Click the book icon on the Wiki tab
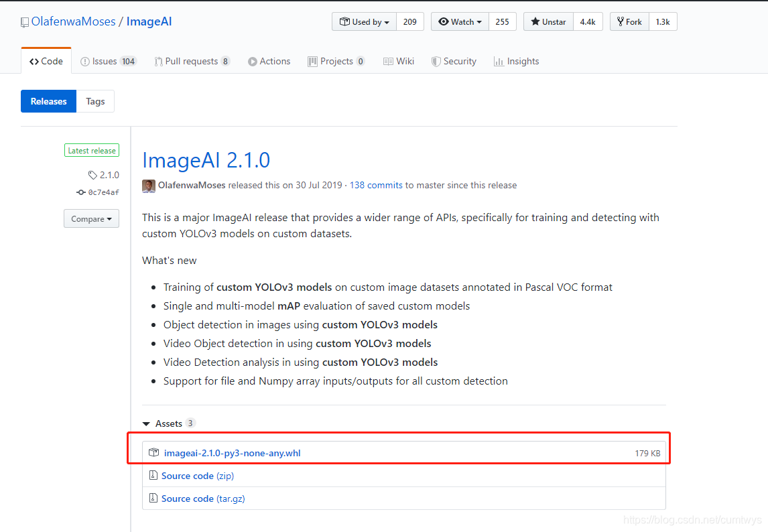The width and height of the screenshot is (768, 532). [388, 61]
